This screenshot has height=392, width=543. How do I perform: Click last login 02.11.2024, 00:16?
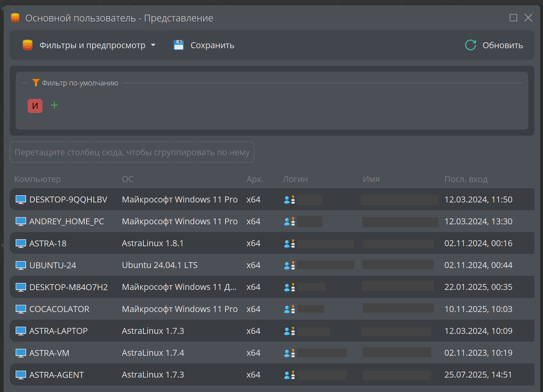[x=478, y=243]
